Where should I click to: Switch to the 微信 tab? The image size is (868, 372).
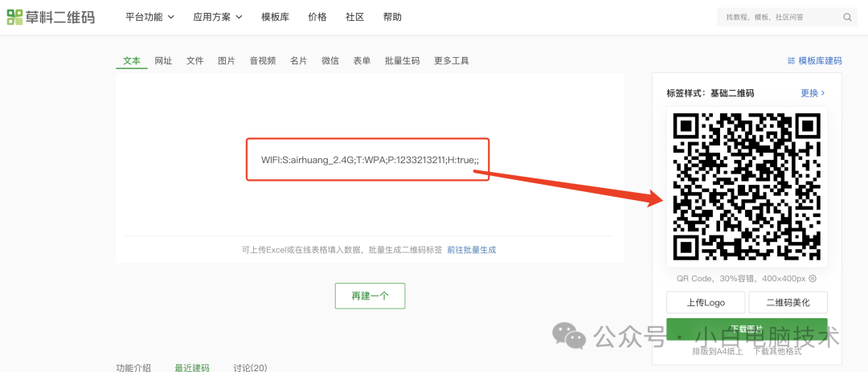coord(330,61)
